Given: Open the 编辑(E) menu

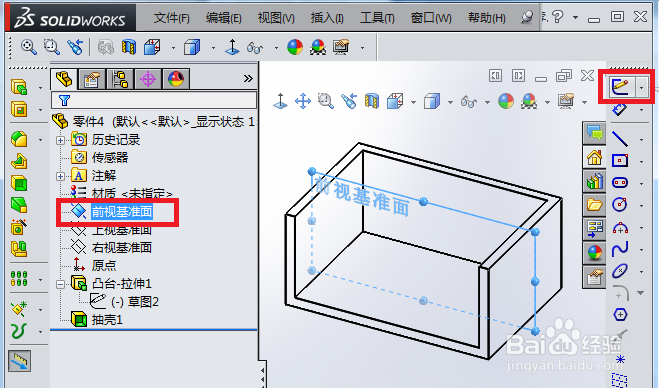Looking at the screenshot, I should click(x=224, y=18).
